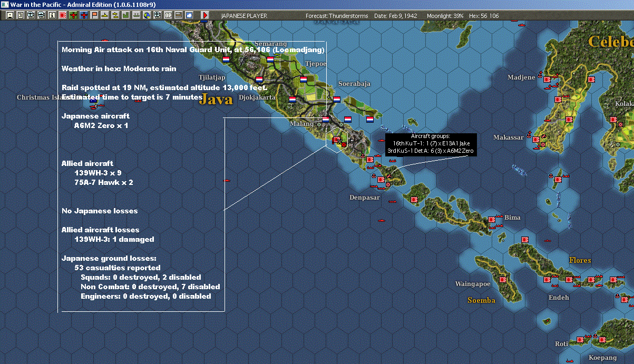Open the text document list icon in toolbar

click(x=21, y=15)
